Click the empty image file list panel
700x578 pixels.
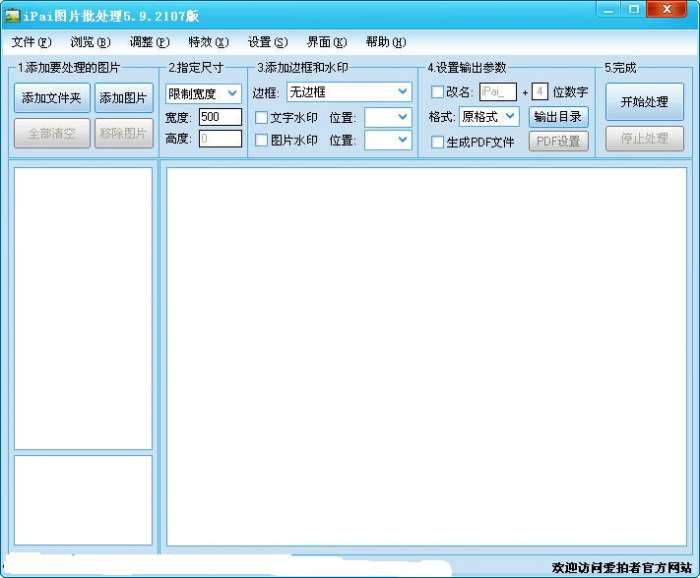(x=83, y=308)
